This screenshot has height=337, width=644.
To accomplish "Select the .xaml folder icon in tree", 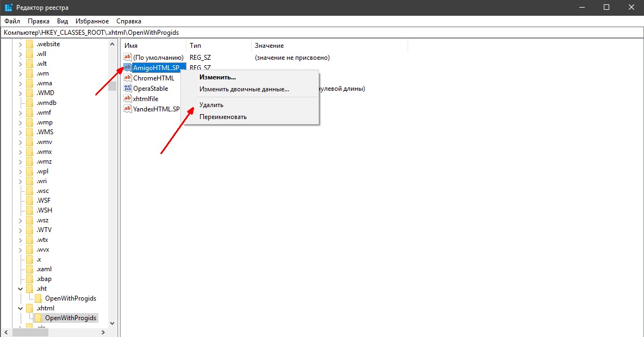I will (x=29, y=269).
